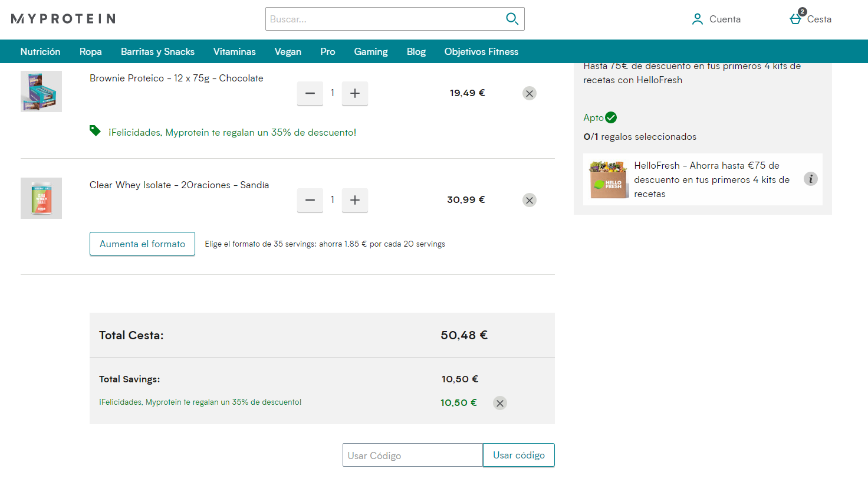Click the 35% discount message under Brownie
This screenshot has width=868, height=485.
(x=232, y=132)
